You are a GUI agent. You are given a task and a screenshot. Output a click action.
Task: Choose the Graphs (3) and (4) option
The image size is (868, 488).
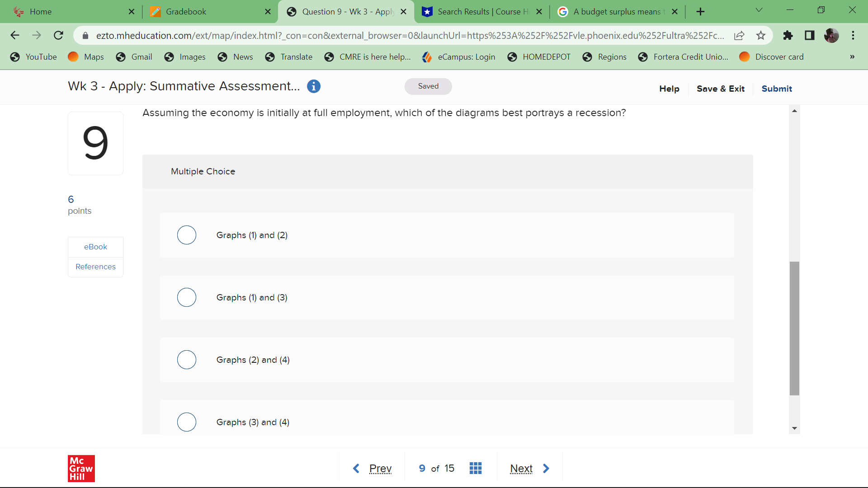(x=186, y=422)
